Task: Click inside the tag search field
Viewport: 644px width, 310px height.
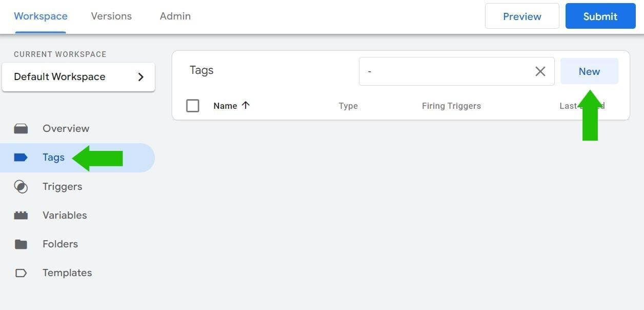Action: click(451, 71)
